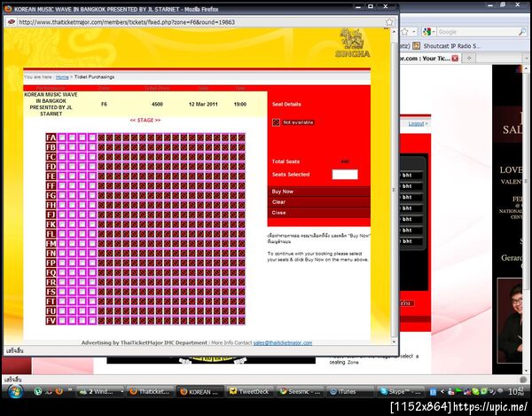The height and width of the screenshot is (416, 532).
Task: Click the zone 'F6' cell
Action: (104, 104)
